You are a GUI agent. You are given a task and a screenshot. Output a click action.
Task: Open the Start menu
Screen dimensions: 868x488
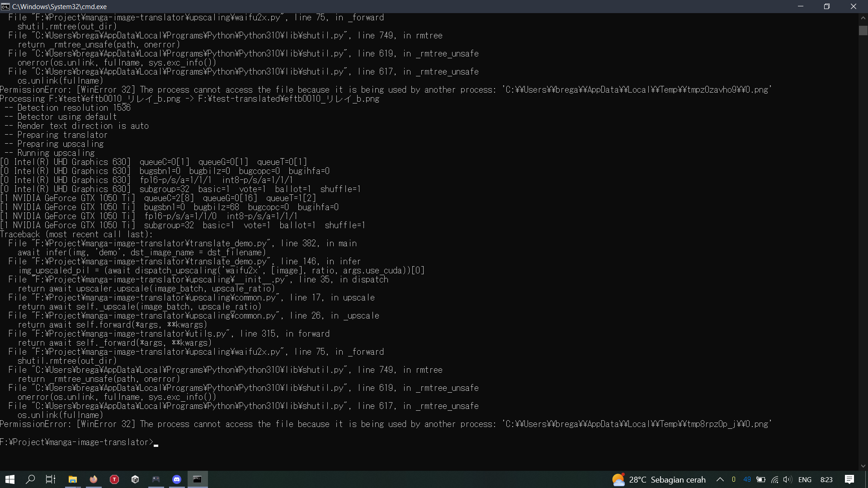9,479
